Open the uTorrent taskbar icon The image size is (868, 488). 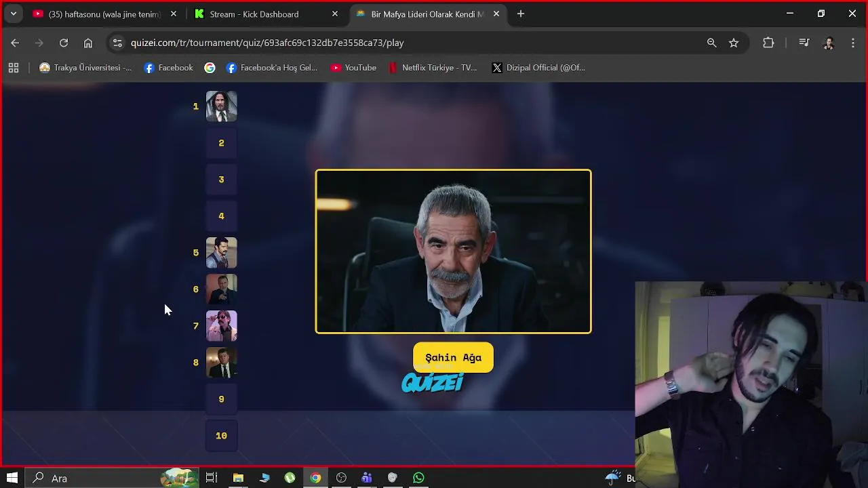[x=290, y=478]
